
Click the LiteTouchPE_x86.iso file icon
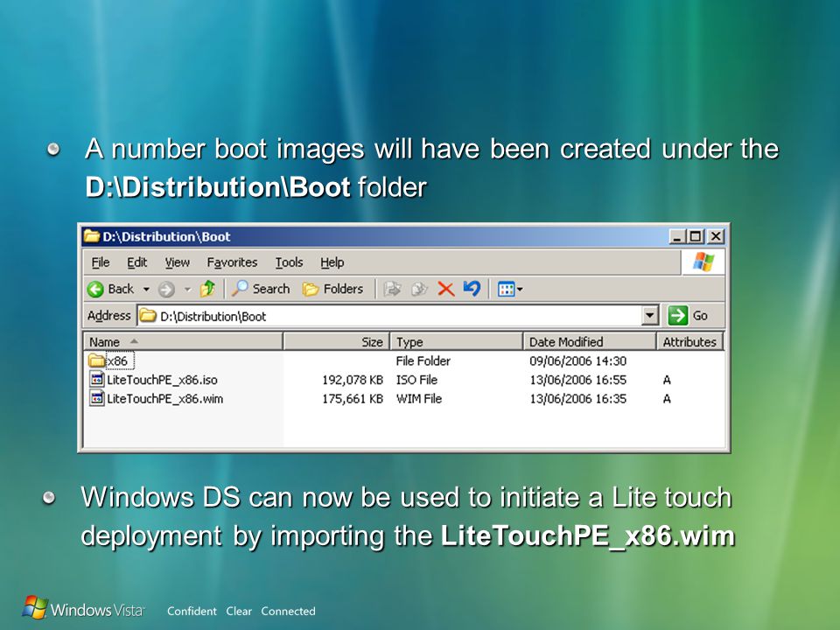[x=97, y=379]
